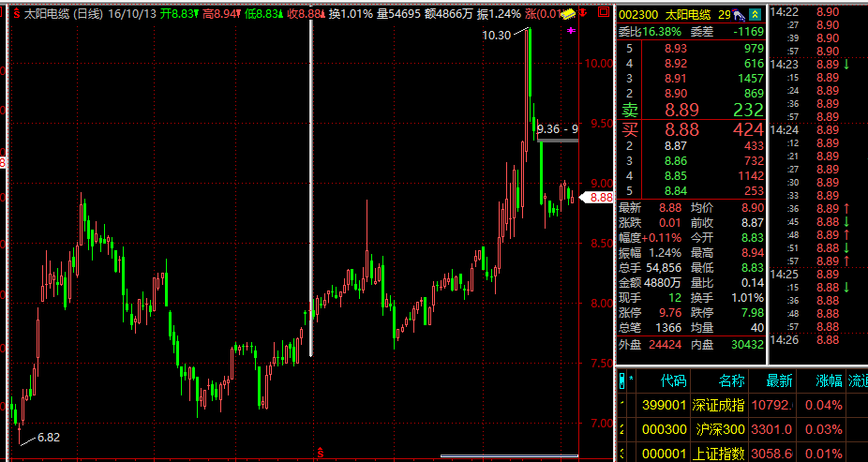Click the 代码 column header
Screen dimensions: 868x462
point(673,380)
